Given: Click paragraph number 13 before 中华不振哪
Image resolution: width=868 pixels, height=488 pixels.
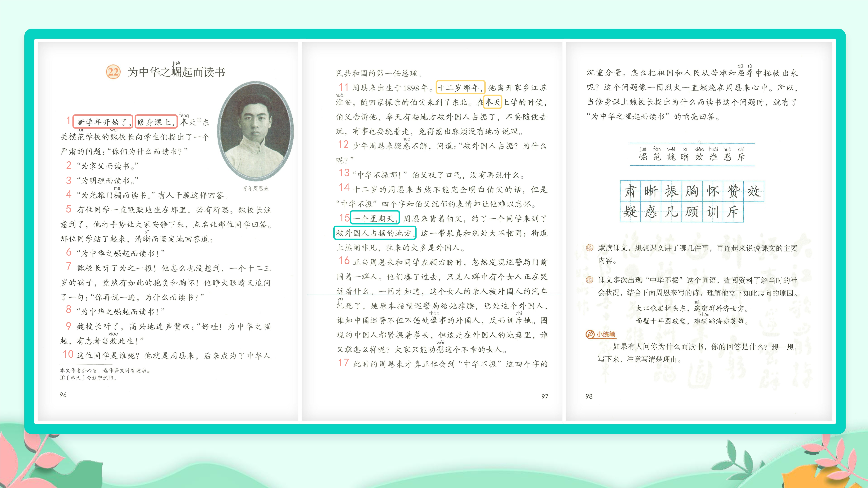Looking at the screenshot, I should tap(344, 173).
